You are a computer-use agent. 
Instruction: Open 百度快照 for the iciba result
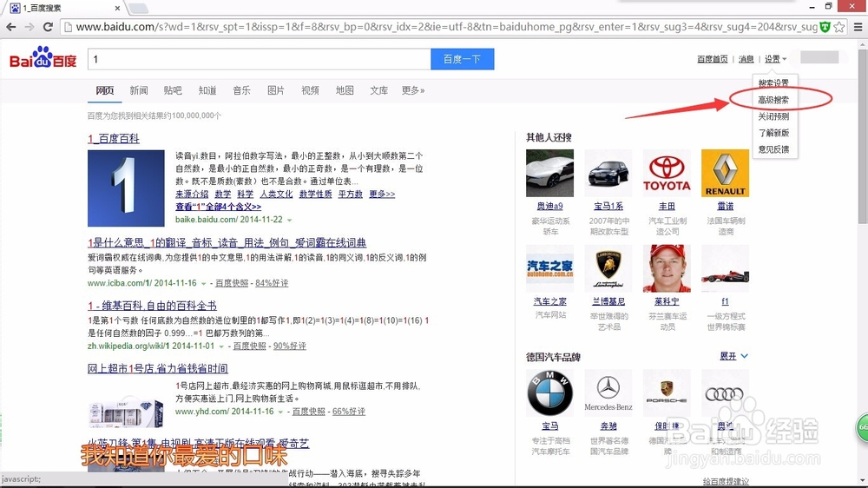click(x=232, y=283)
